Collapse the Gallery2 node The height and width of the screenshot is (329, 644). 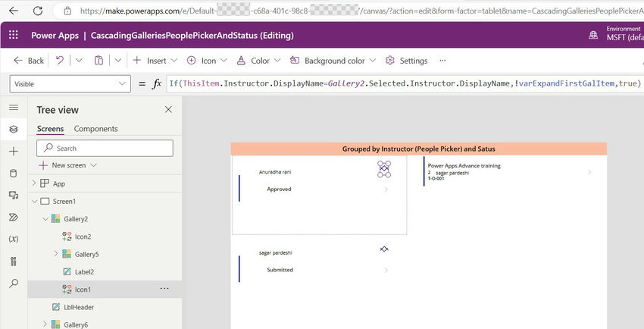click(45, 219)
